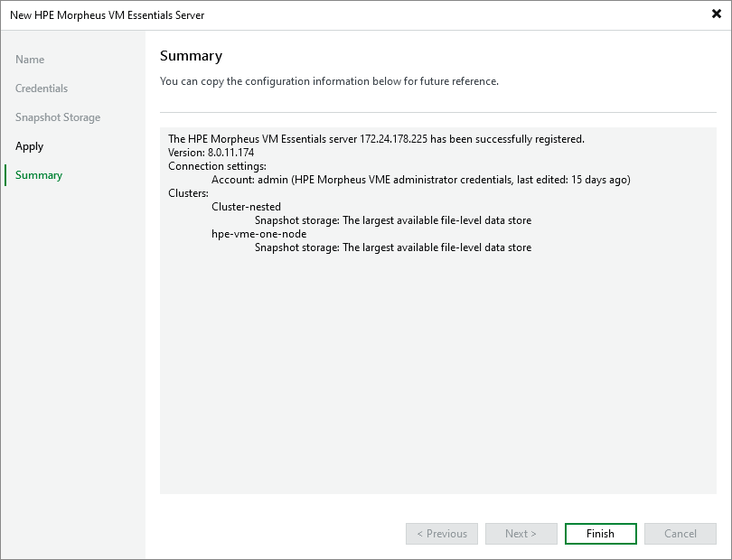
Task: Click the highlighted Summary step
Action: coord(38,175)
